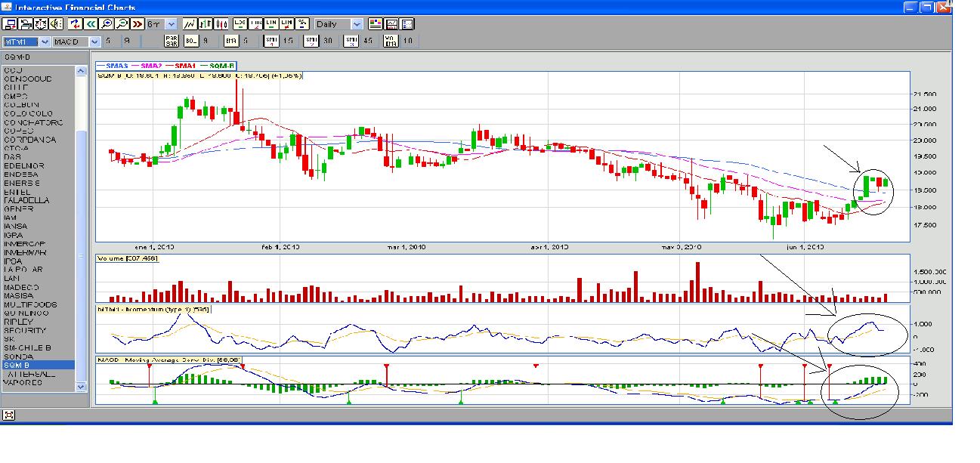
Task: Click the fit-to-screen icon at bottom left
Action: 9,415
